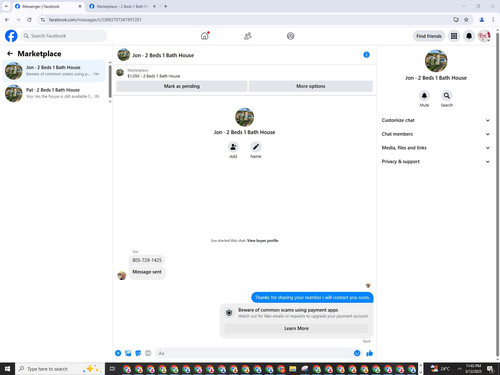Viewport: 500px width, 375px height.
Task: Expand Chat members section
Action: click(436, 134)
